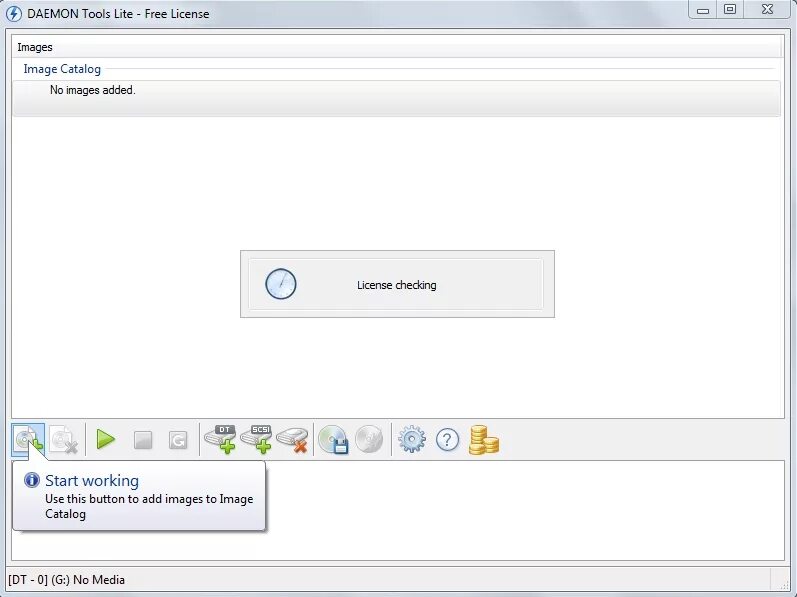
Task: Add a SCSI virtual drive
Action: click(256, 439)
